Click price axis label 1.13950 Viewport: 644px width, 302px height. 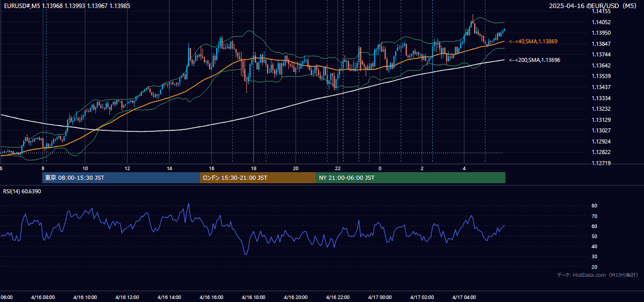602,33
